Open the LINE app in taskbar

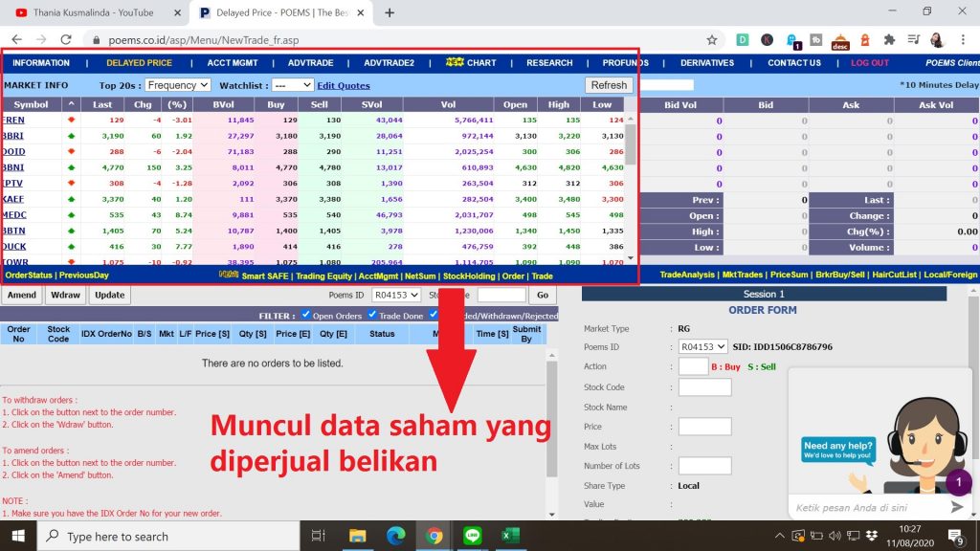[472, 536]
